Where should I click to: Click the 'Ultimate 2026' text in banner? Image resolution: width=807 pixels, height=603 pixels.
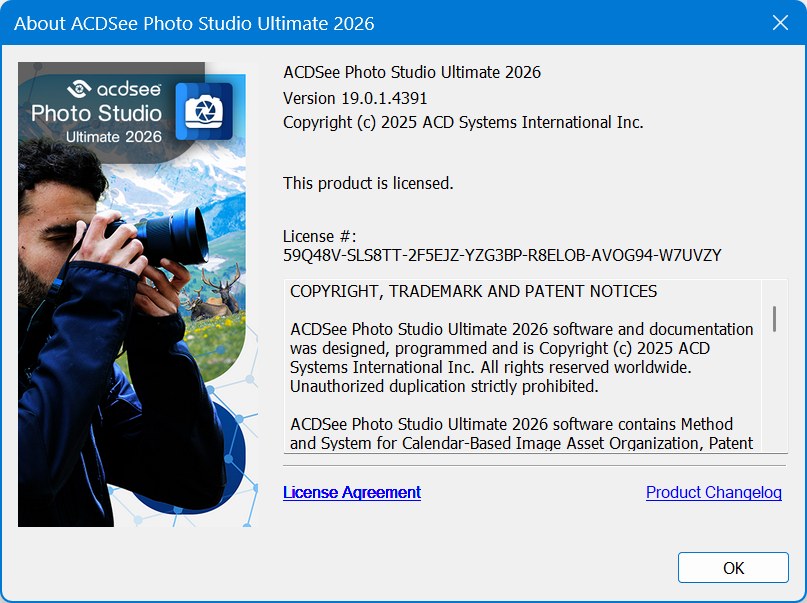[114, 136]
